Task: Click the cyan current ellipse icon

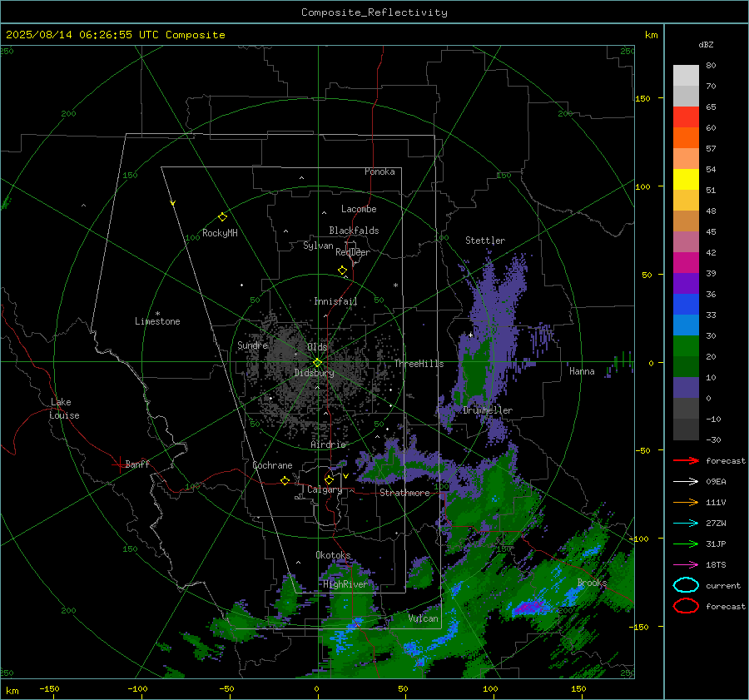Action: pyautogui.click(x=686, y=585)
